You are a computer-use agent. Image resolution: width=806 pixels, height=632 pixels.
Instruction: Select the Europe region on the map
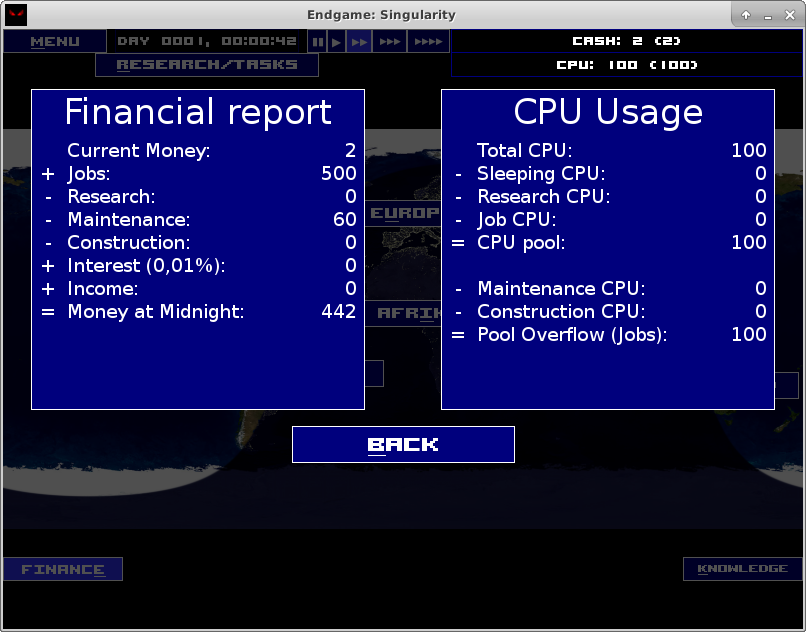coord(404,213)
